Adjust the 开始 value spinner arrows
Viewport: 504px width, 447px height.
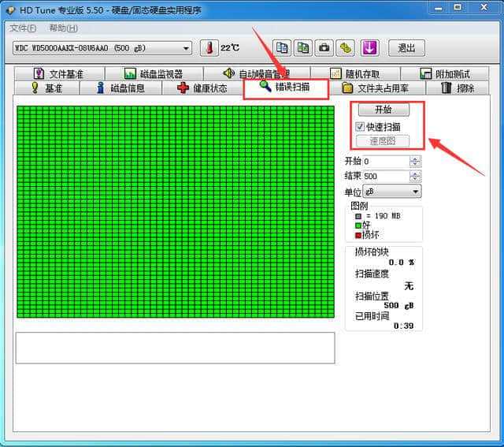[415, 162]
